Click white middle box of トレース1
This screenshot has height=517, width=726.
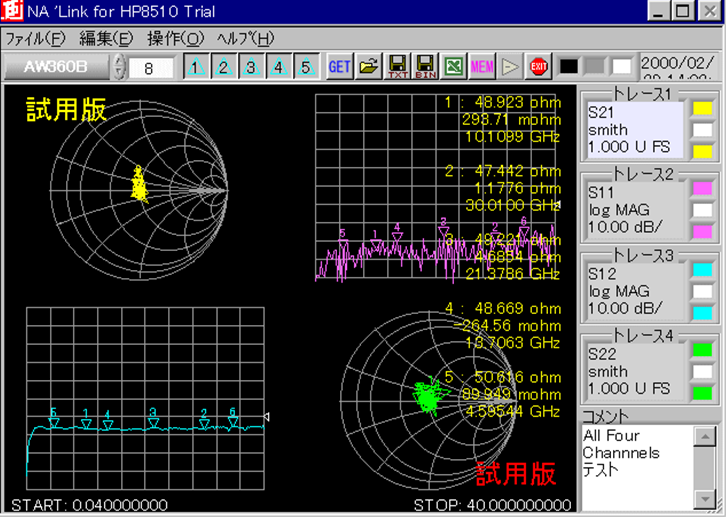[x=702, y=130]
